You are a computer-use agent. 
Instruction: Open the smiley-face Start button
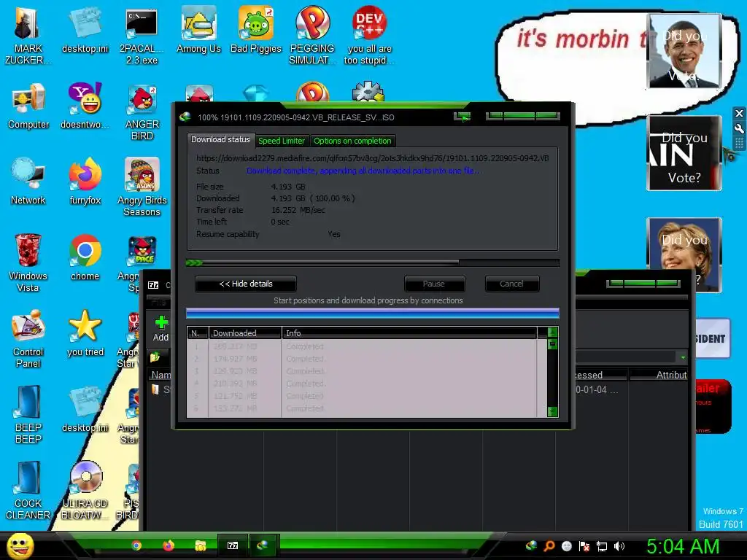(20, 545)
